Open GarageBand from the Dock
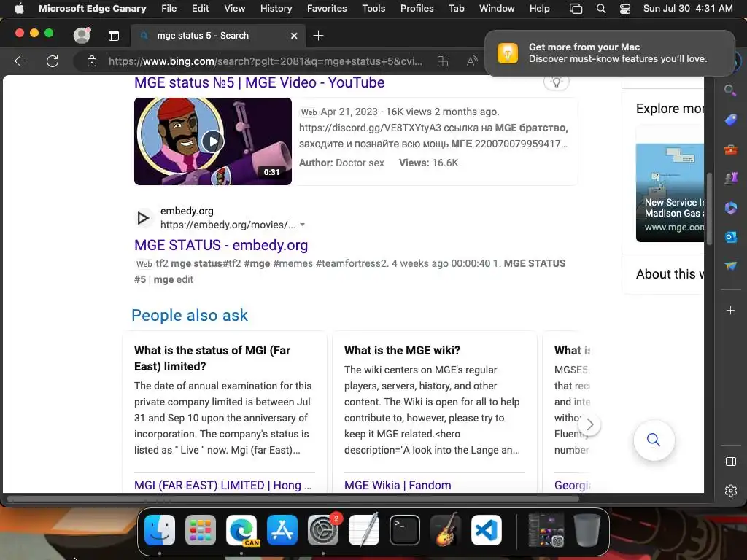Screen dimensions: 747x560 point(446,530)
